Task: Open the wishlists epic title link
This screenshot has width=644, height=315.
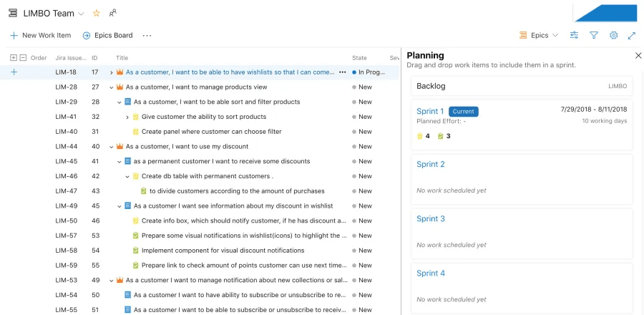Action: (x=230, y=72)
